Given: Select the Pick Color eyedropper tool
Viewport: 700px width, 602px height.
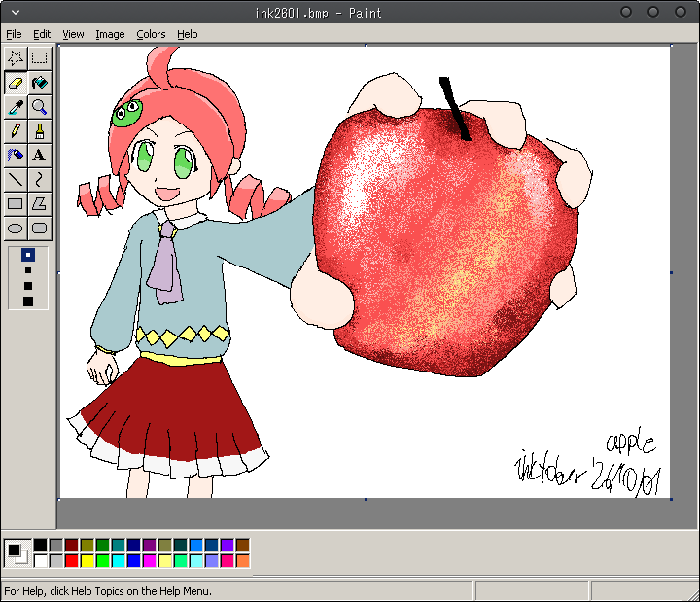Looking at the screenshot, I should (16, 107).
